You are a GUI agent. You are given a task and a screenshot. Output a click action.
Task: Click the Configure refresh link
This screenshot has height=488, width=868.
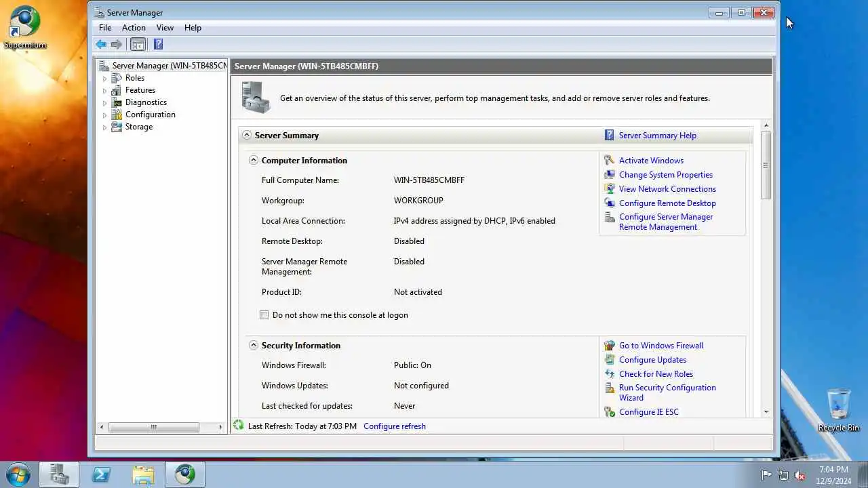pos(395,426)
